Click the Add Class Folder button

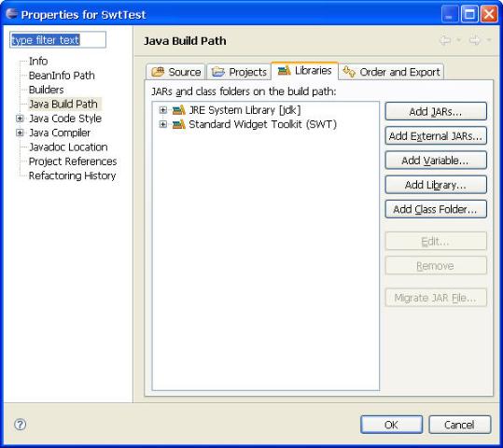[x=436, y=209]
